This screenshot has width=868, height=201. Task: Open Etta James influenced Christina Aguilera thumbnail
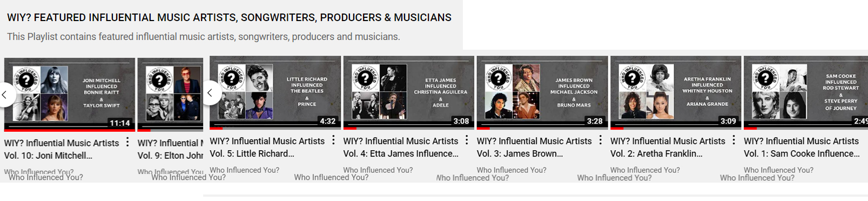pyautogui.click(x=409, y=92)
